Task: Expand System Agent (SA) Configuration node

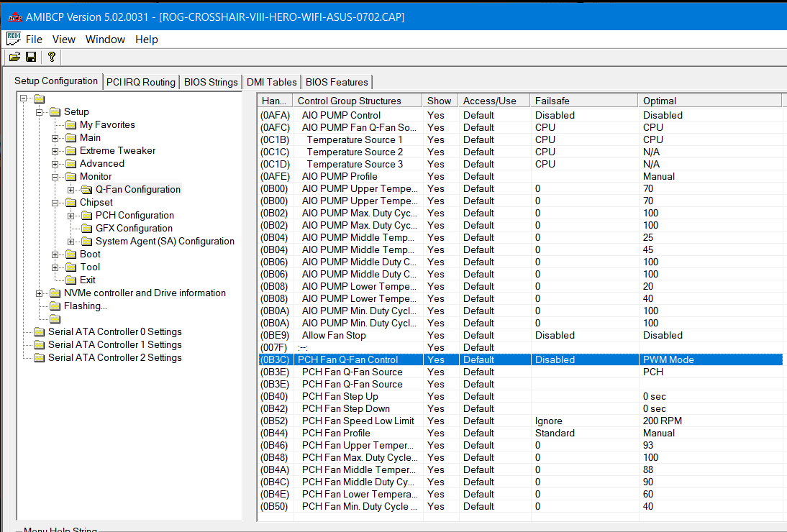Action: 70,242
